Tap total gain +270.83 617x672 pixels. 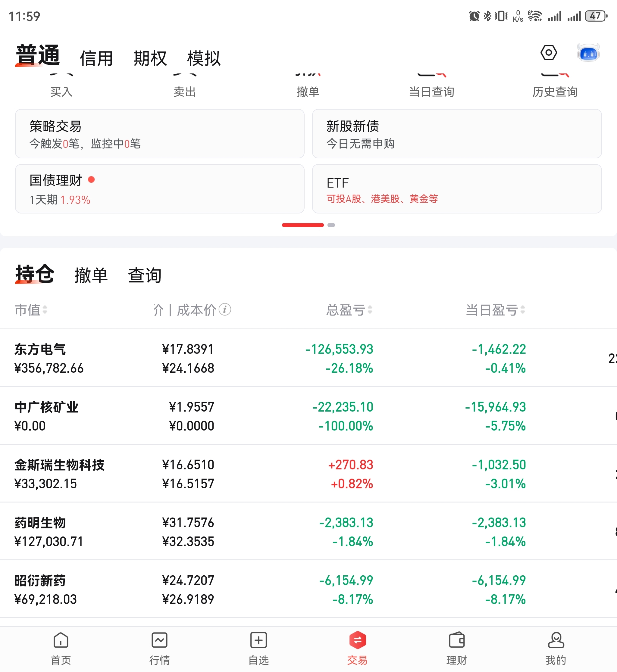[351, 465]
